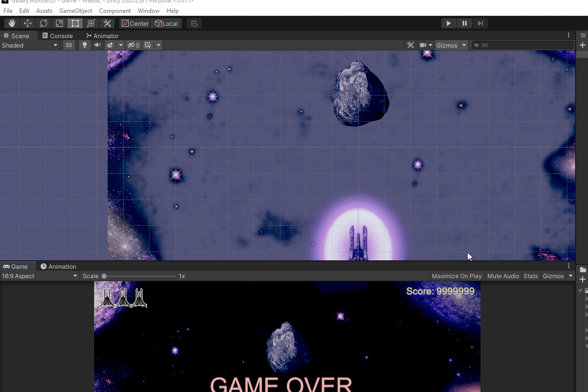This screenshot has width=588, height=392.
Task: Open the Help menu
Action: tap(172, 11)
